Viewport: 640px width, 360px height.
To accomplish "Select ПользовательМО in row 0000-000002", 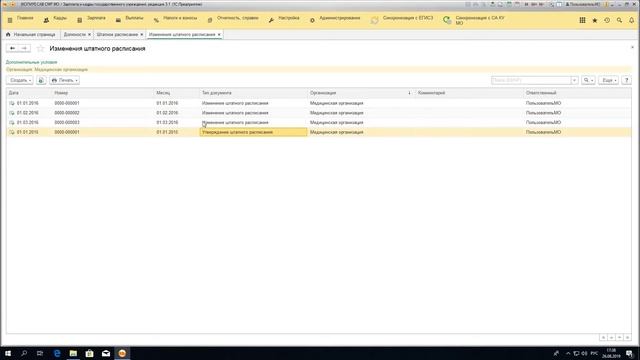I will click(543, 113).
